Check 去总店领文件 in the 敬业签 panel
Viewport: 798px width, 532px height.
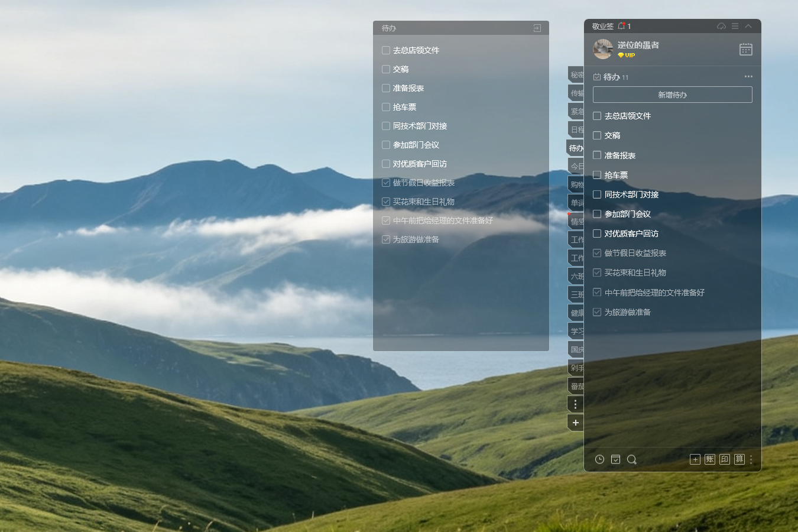click(597, 116)
